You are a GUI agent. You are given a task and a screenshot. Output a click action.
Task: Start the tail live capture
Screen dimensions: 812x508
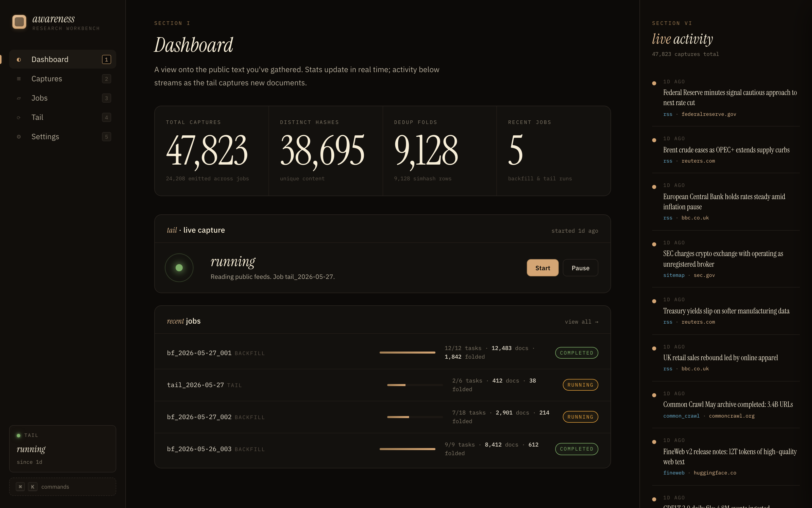point(543,268)
